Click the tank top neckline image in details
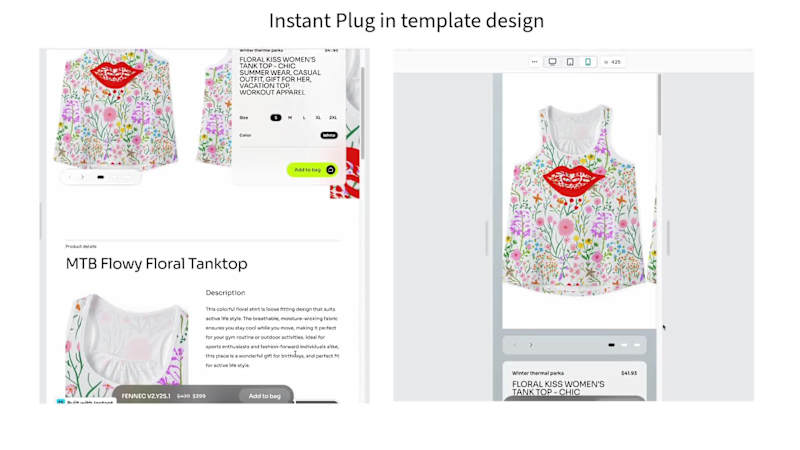The width and height of the screenshot is (800, 450). click(x=127, y=344)
